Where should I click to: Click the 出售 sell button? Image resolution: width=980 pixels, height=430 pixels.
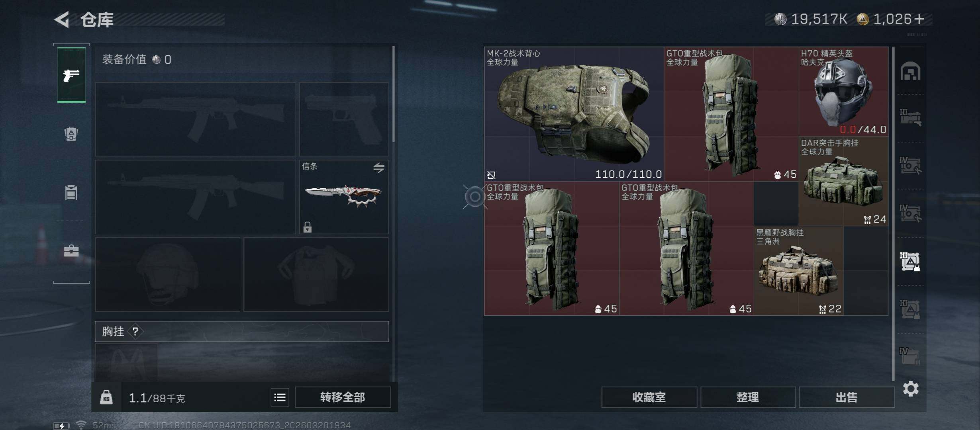(847, 397)
